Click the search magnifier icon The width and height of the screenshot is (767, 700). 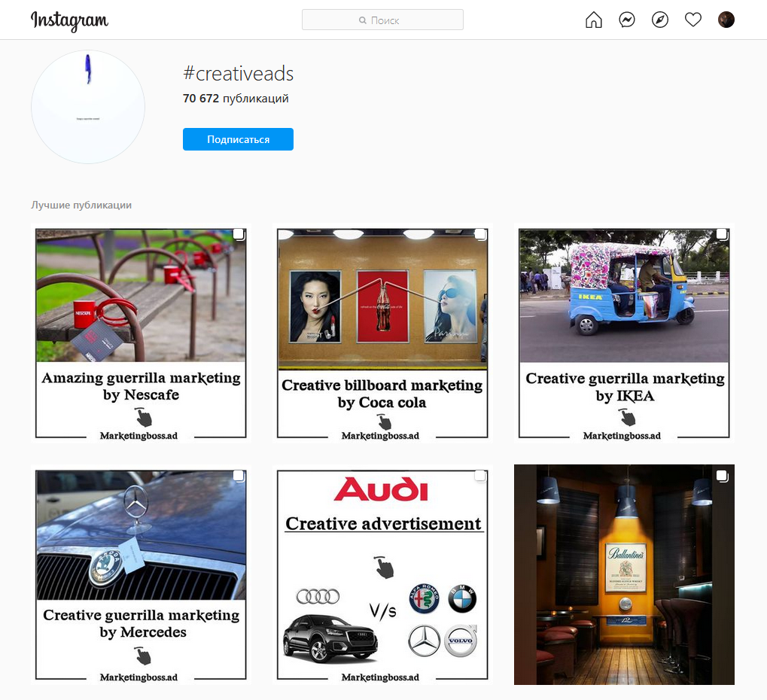pyautogui.click(x=363, y=20)
